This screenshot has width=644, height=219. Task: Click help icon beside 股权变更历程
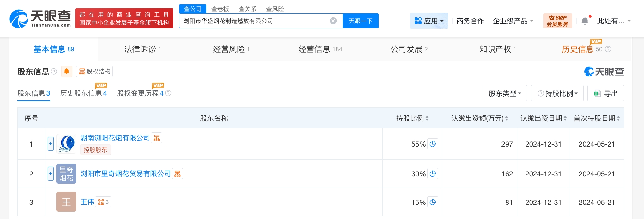tap(168, 93)
